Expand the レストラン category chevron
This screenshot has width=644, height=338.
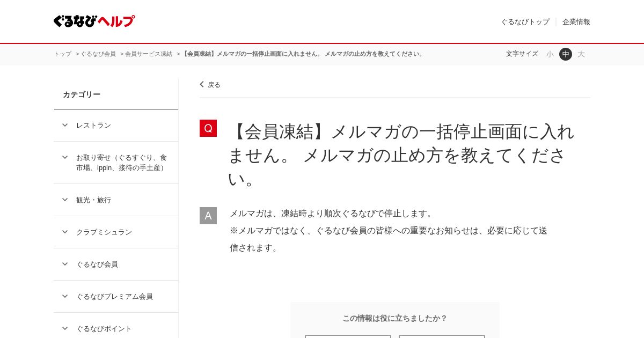coord(65,125)
